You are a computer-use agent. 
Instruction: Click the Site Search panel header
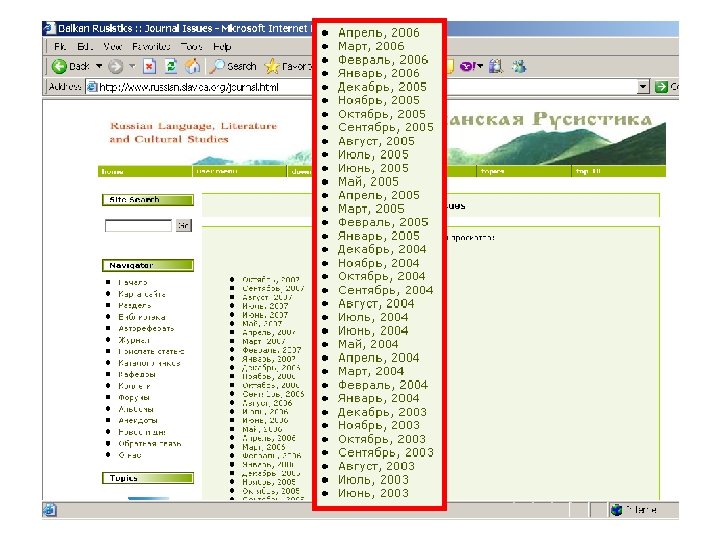[x=148, y=200]
